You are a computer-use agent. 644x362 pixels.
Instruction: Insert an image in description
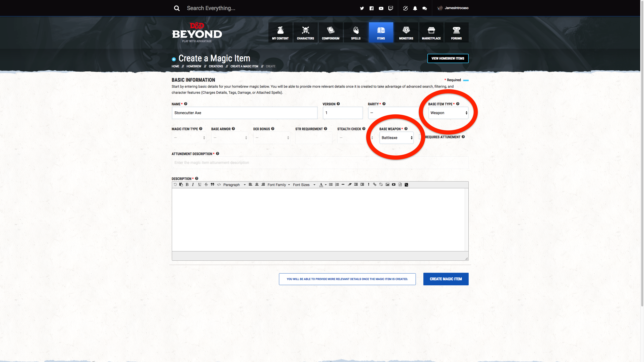pyautogui.click(x=387, y=185)
